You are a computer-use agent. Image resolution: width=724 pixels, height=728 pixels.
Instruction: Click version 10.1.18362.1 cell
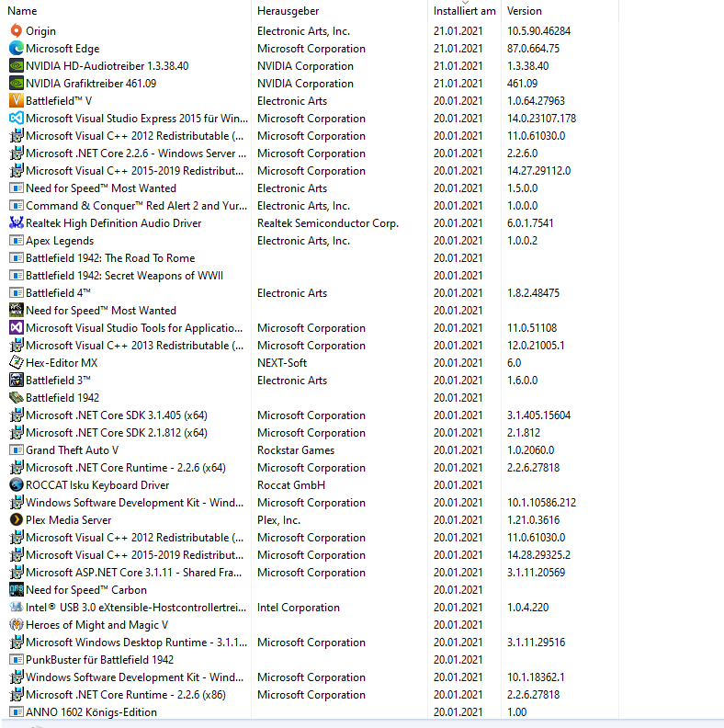(536, 677)
